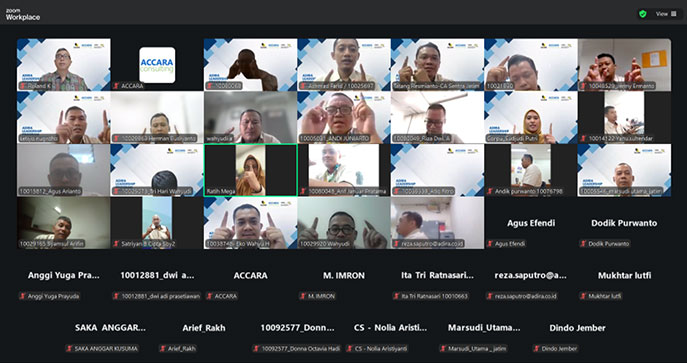Select Ratih Mega's highlighted speaker video
This screenshot has width=687, height=363.
[x=251, y=170]
